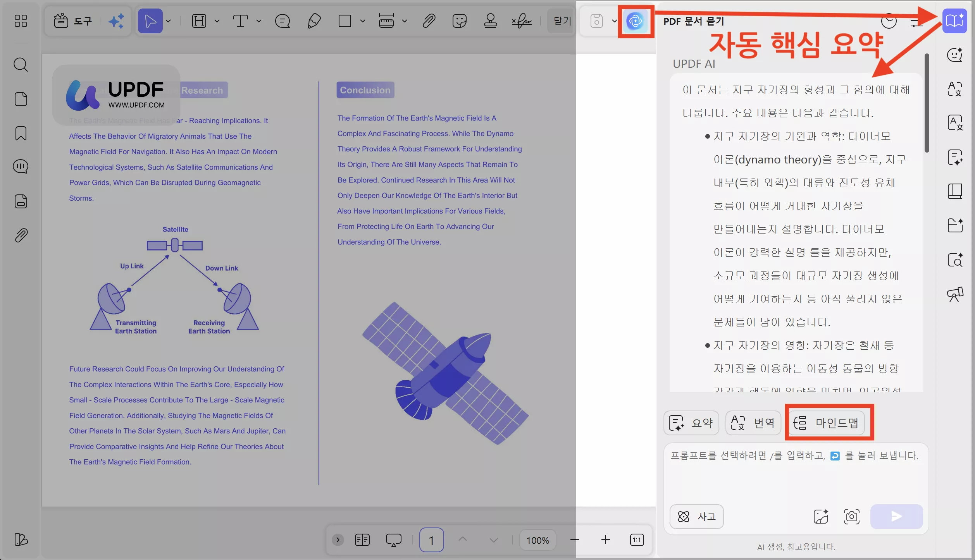975x560 pixels.
Task: Expand the selection tool dropdown
Action: click(169, 21)
